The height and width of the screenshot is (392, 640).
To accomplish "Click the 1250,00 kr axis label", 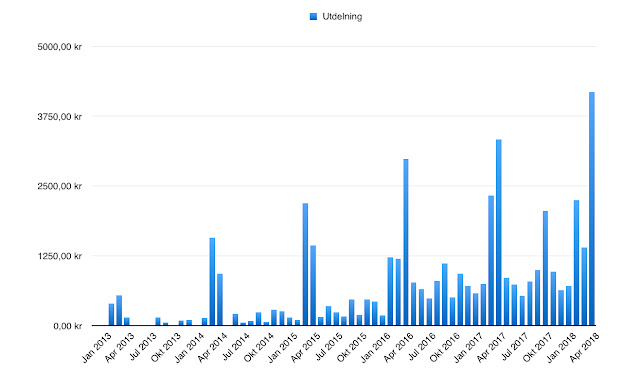I will (60, 256).
